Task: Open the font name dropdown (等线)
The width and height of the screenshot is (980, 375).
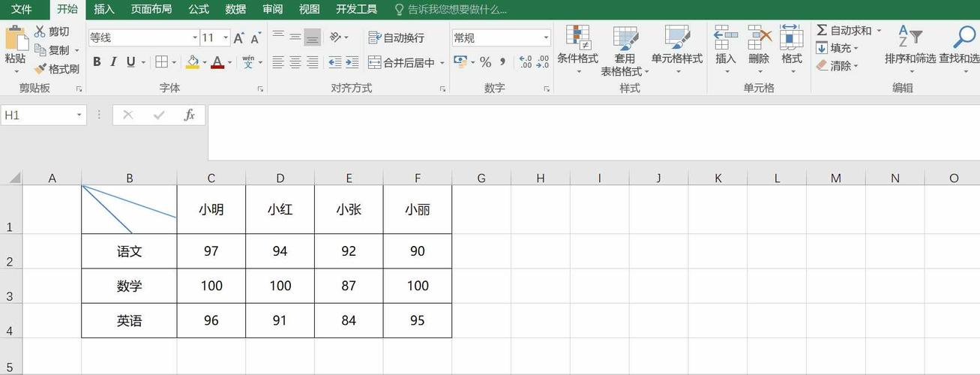Action: (195, 37)
